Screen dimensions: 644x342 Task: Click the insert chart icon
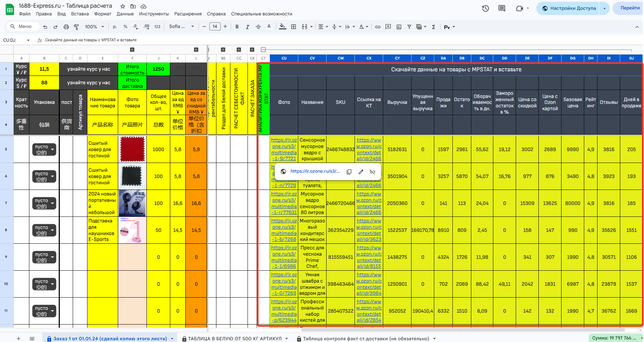point(399,27)
